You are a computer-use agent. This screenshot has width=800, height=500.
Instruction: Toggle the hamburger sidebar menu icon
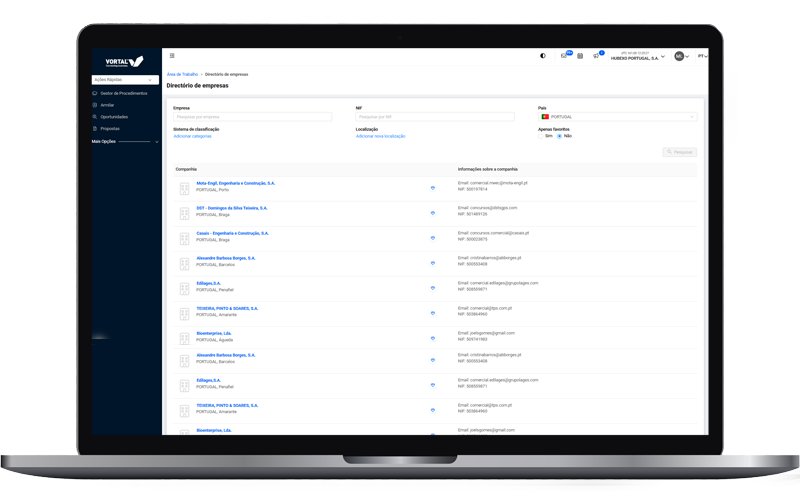(x=172, y=56)
